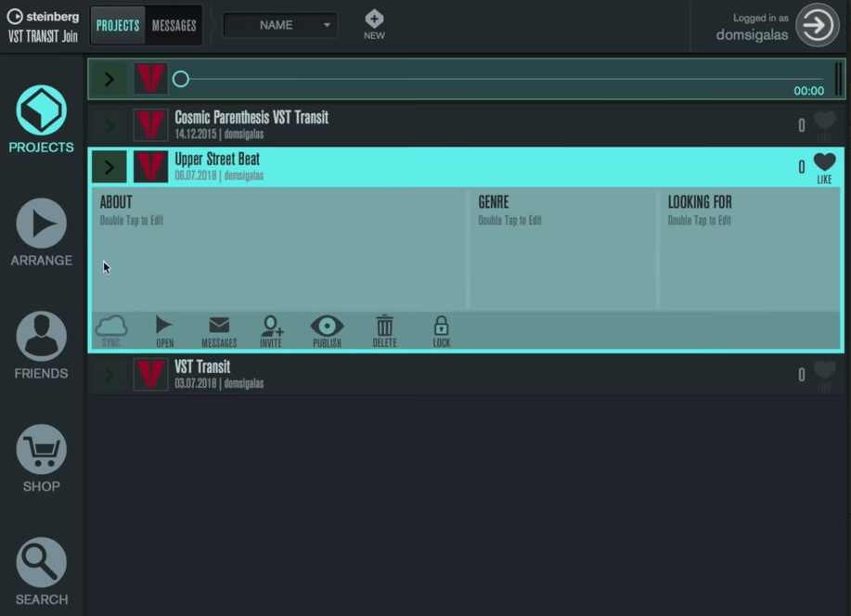
Task: Open the NAME sort dropdown
Action: pyautogui.click(x=280, y=25)
